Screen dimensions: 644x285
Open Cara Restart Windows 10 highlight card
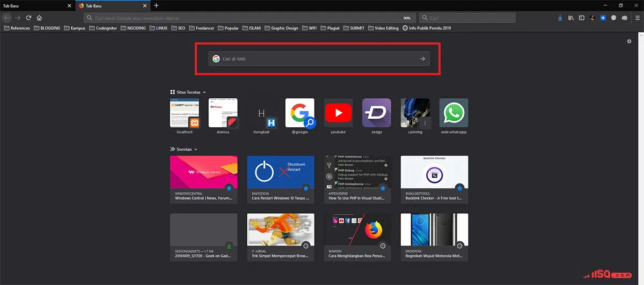(281, 179)
